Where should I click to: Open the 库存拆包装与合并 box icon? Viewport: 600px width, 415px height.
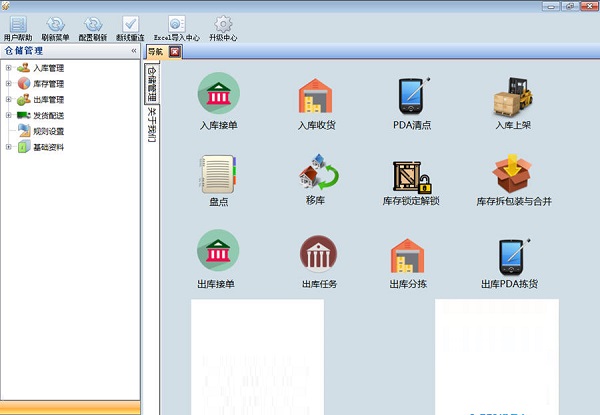coord(512,173)
